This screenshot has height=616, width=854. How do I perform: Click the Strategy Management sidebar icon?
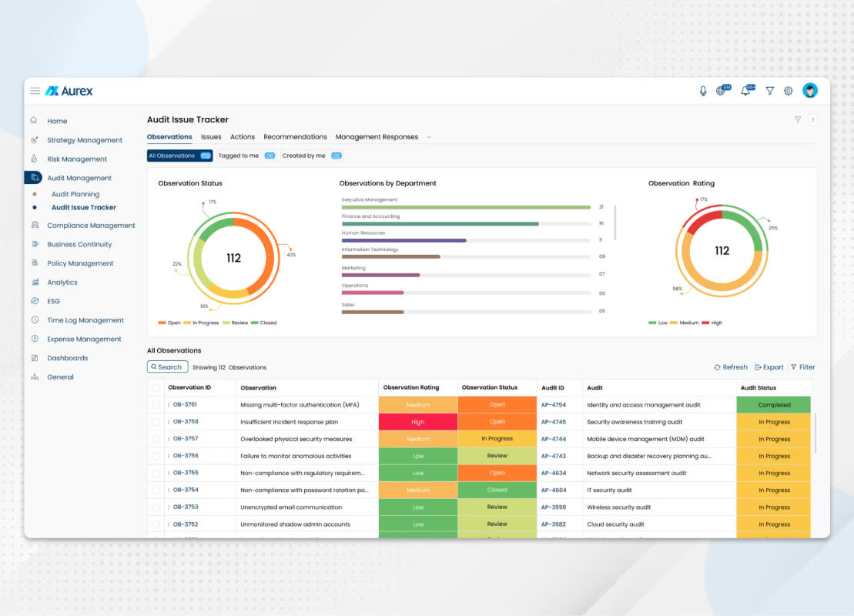35,140
